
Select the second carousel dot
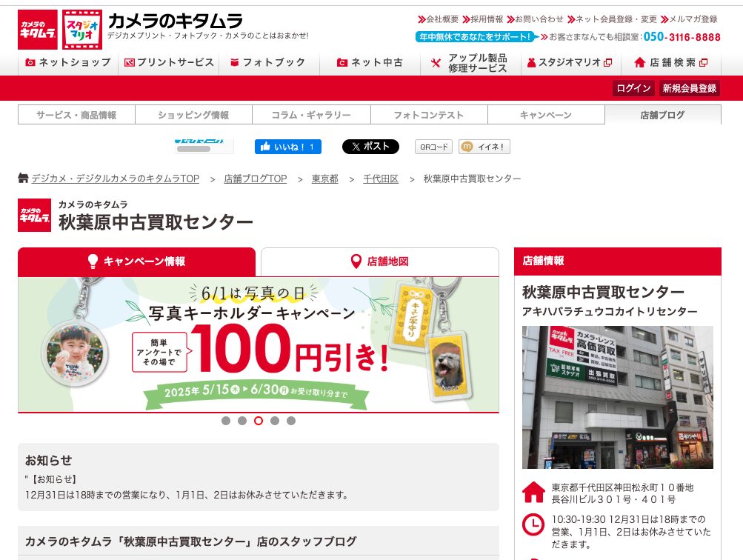(242, 421)
